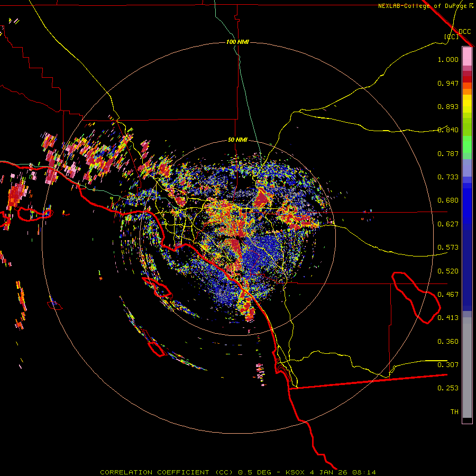Viewport: 476px width, 476px height.
Task: Click the 0.840 color scale value
Action: [448, 130]
